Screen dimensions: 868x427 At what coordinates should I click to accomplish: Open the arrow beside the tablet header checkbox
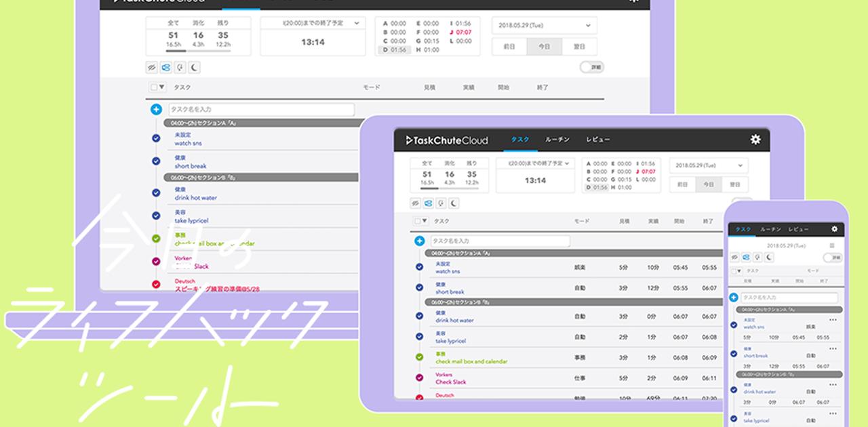425,221
